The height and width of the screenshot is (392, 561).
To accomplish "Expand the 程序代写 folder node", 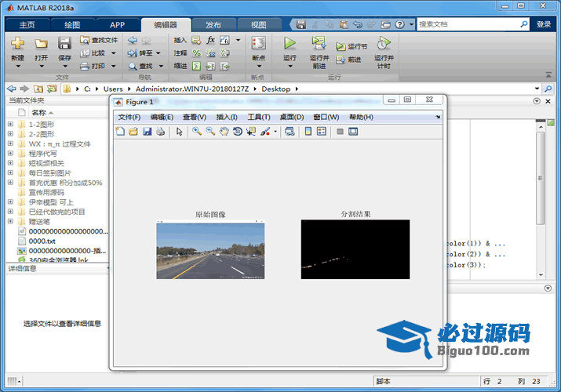I will pyautogui.click(x=10, y=154).
